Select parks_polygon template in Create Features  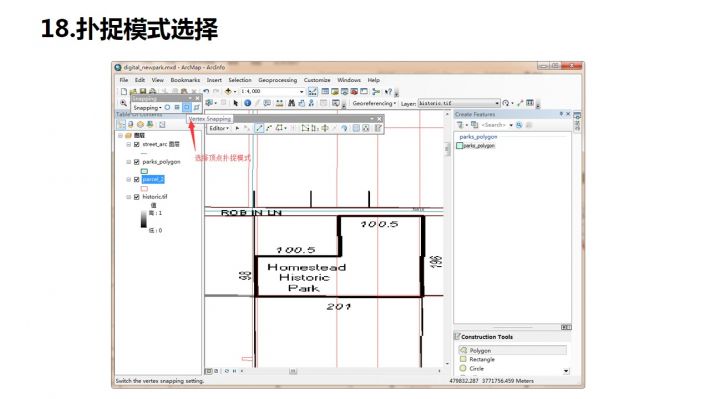476,146
